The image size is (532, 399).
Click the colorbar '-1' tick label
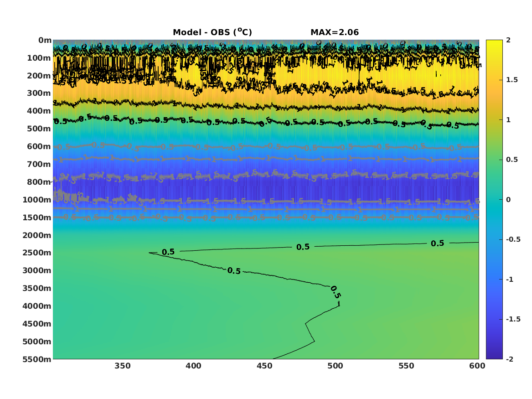click(x=510, y=279)
